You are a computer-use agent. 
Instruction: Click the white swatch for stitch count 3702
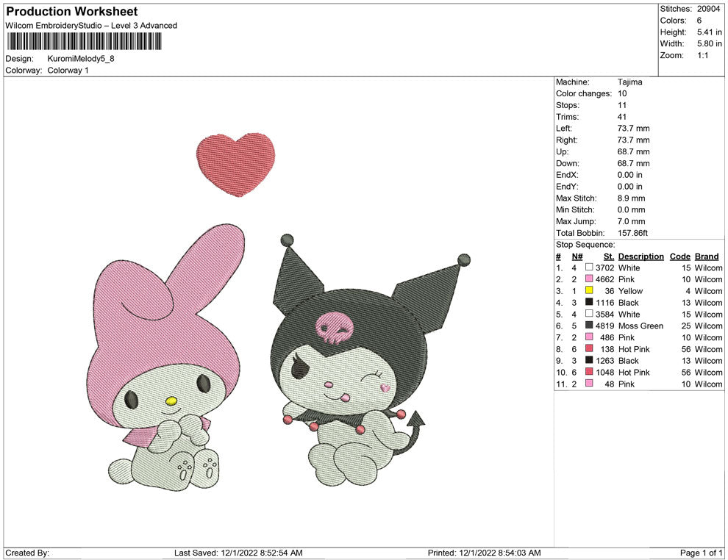pos(589,268)
